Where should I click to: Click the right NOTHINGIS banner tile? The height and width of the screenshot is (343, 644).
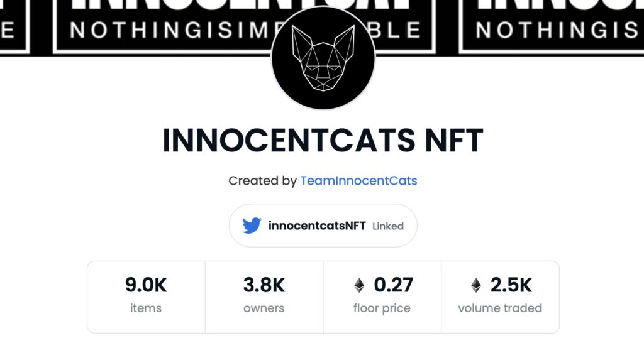551,26
